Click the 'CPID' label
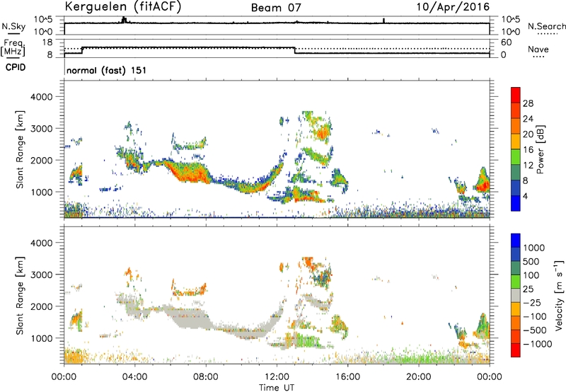 tap(16, 67)
